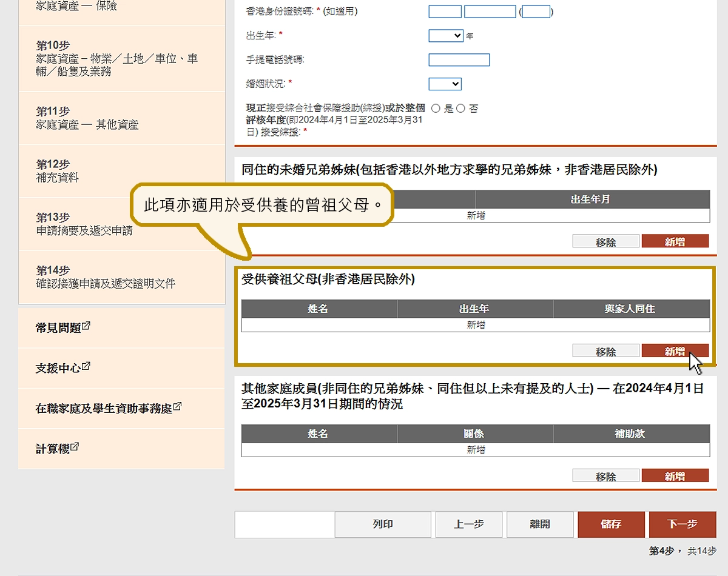Open 第14步 確認接獲申請 step
Viewport: 728px width, 576px height.
(121, 277)
